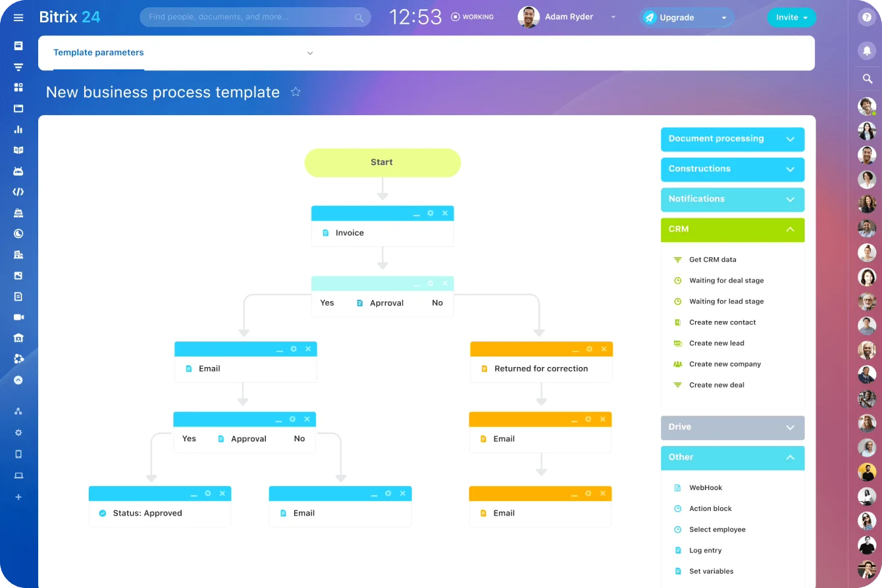Minimize the Status: Approved block
Image resolution: width=882 pixels, height=588 pixels.
tap(193, 493)
